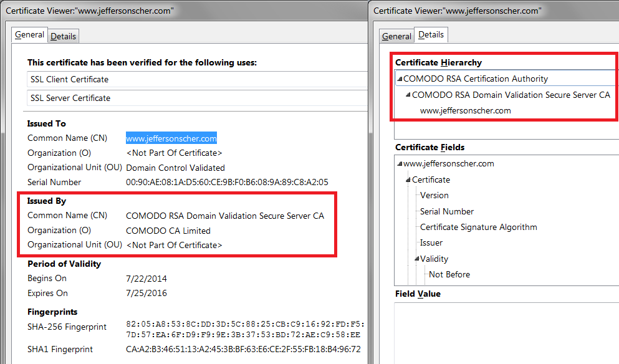Collapse COMODO RSA Domain Validation Secure Server CA arrow
This screenshot has height=364, width=619.
point(408,95)
